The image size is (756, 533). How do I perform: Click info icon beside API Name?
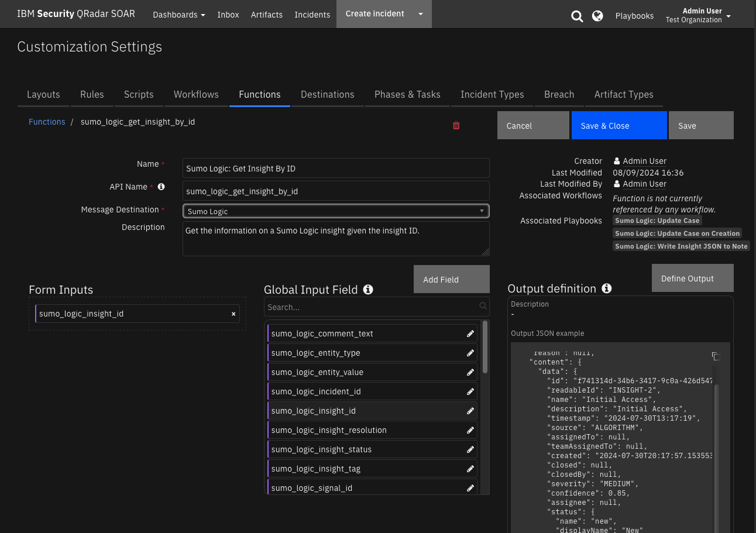click(x=161, y=187)
